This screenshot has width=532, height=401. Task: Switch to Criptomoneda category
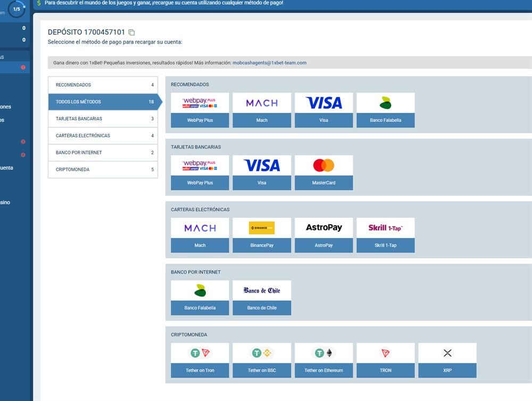coord(103,169)
